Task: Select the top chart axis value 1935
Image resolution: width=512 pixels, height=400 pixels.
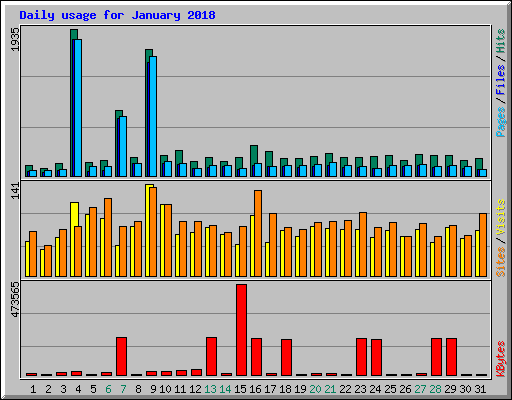Action: [x=15, y=39]
